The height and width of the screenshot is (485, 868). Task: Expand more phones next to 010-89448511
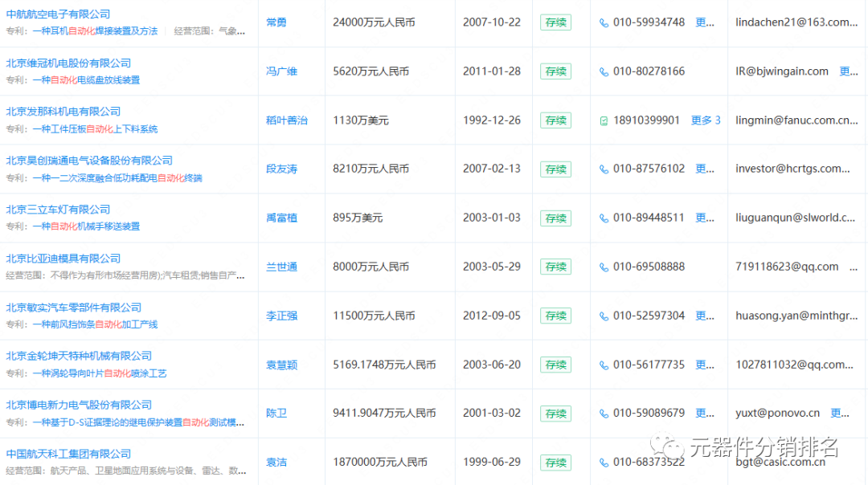pyautogui.click(x=705, y=218)
